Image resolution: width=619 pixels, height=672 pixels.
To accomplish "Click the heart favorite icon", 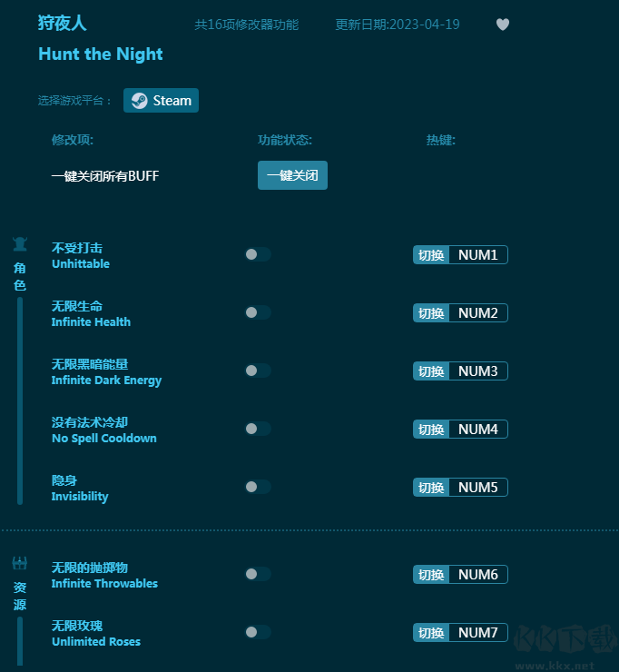I will click(x=503, y=25).
